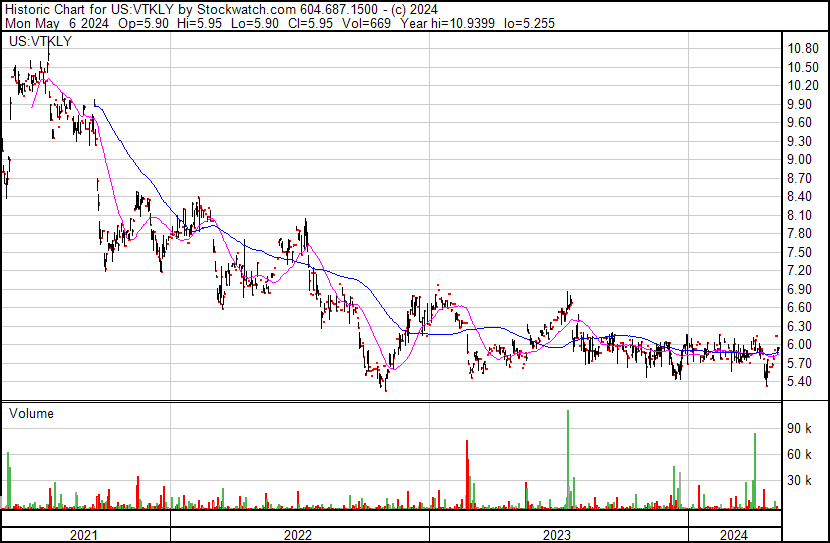Click the 10.80 price axis label
This screenshot has width=830, height=543.
[803, 49]
